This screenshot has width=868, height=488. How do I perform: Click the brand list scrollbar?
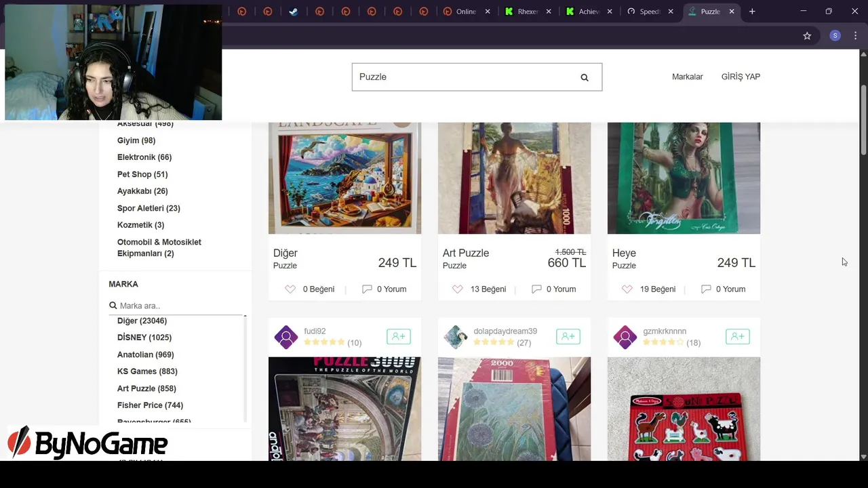[x=245, y=369]
